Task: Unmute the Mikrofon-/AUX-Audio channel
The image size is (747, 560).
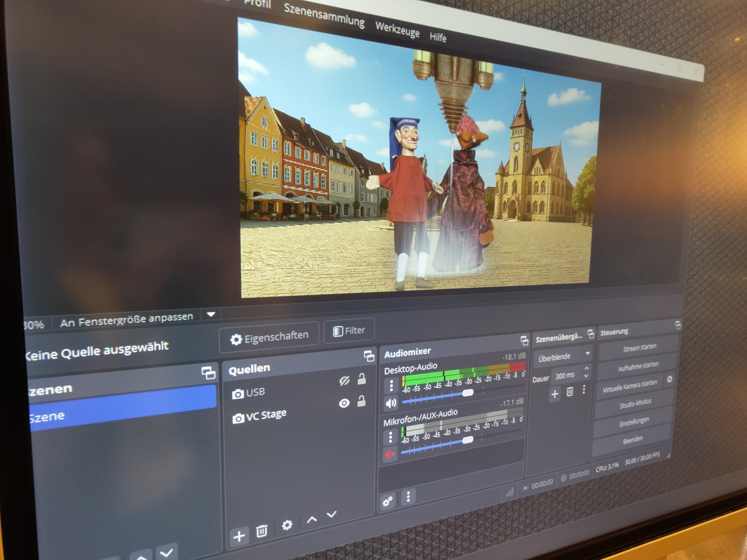Action: (x=390, y=454)
